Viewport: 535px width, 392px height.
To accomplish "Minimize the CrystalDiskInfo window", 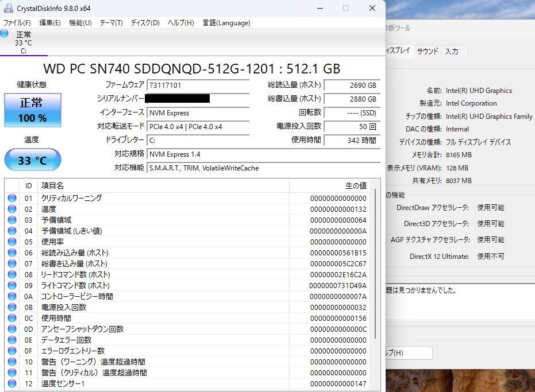I will 320,8.
